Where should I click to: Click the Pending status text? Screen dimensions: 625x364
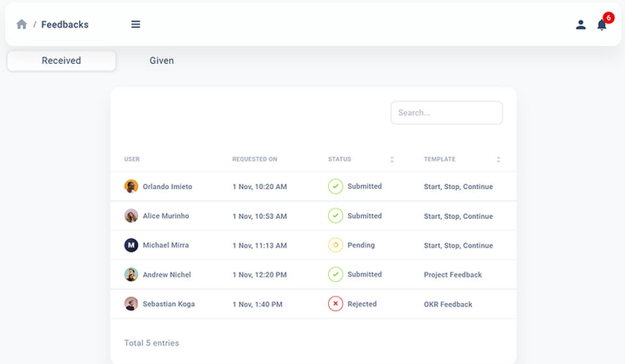(361, 245)
